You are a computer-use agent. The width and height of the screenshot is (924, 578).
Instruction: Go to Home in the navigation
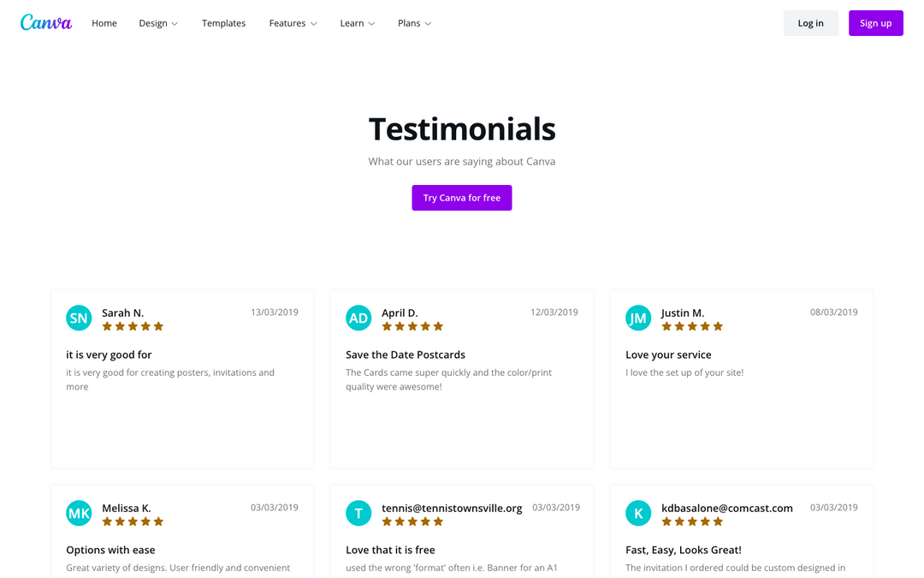(104, 23)
